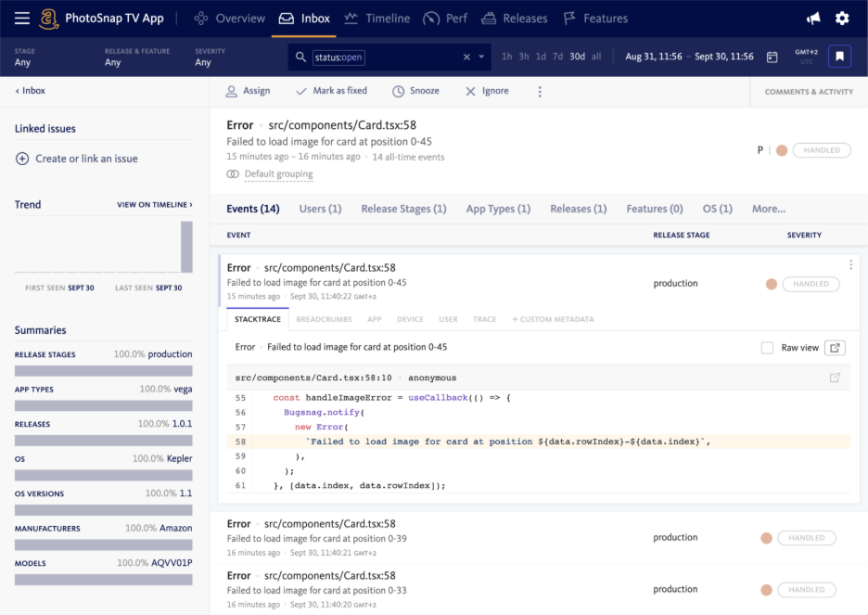868x615 pixels.
Task: Open settings gear icon
Action: tap(842, 19)
